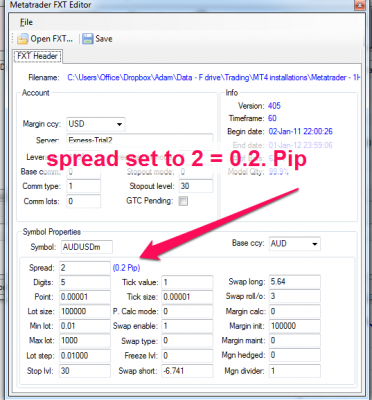This screenshot has height=400, width=372.
Task: Click the Model Qlty 99.9% value
Action: pyautogui.click(x=279, y=172)
